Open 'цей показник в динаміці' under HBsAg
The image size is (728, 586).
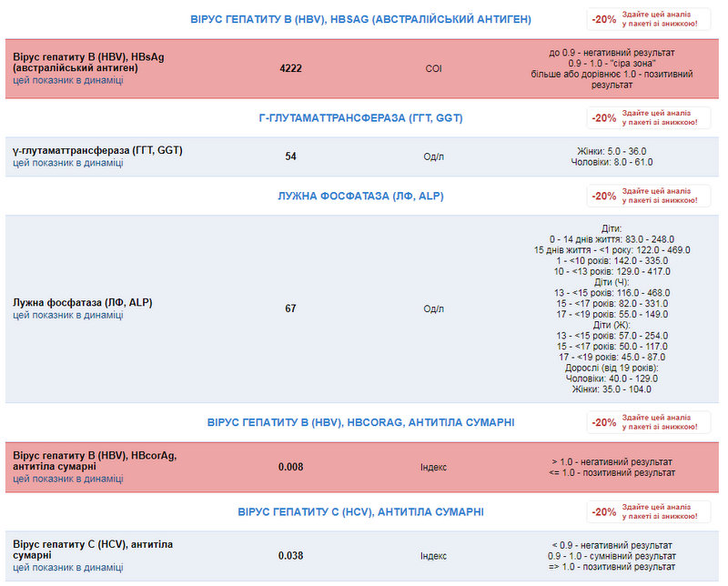68,80
